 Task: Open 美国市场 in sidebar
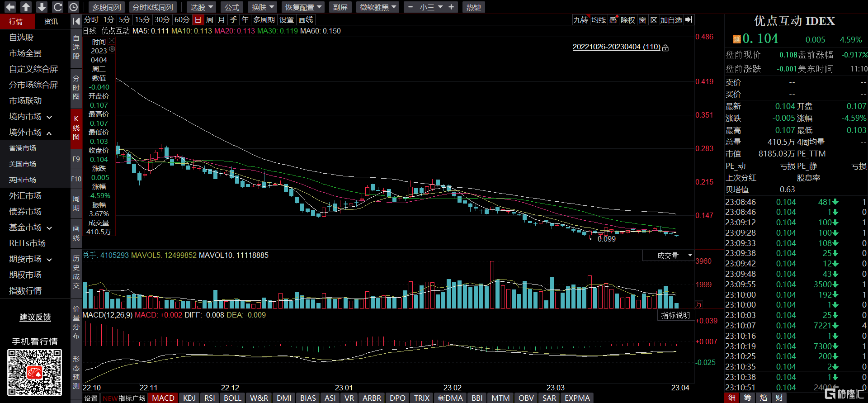pyautogui.click(x=23, y=164)
